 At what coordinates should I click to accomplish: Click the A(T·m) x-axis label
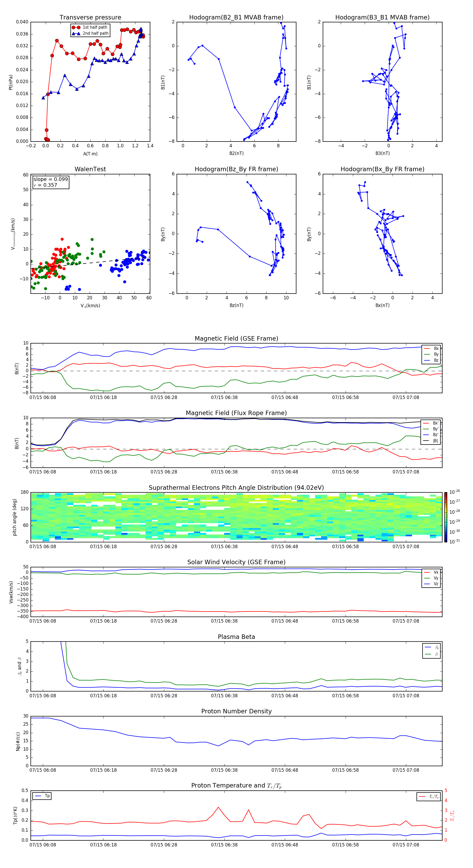[x=90, y=154]
